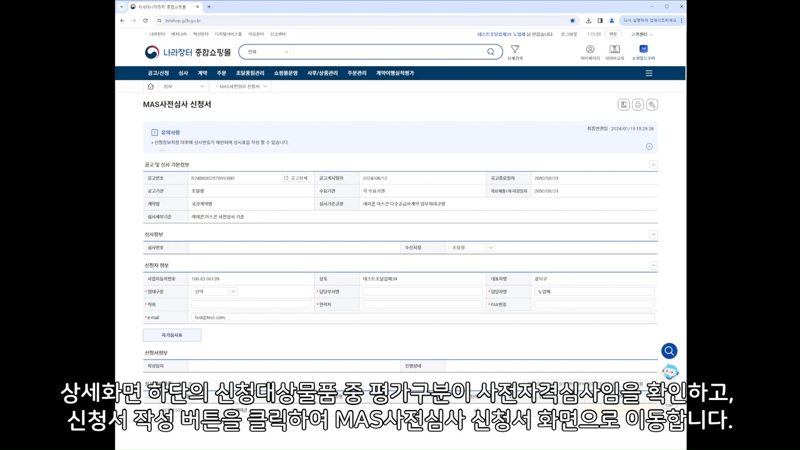Click the 공고상세 button next to 공고번호
Viewport: 800px width, 450px height.
point(296,178)
